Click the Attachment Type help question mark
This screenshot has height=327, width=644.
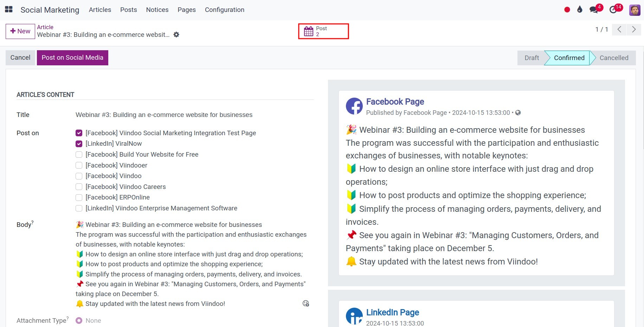tap(67, 318)
